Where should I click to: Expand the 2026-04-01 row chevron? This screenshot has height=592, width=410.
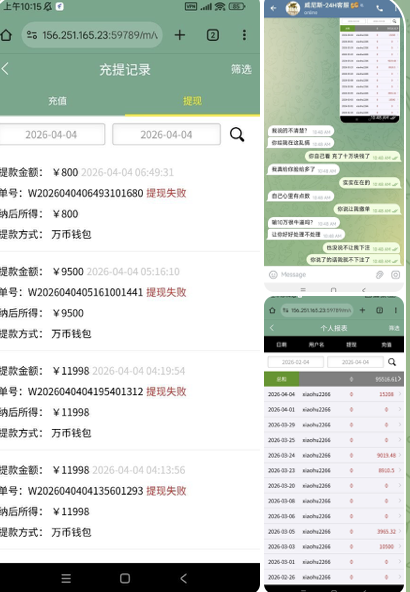click(x=400, y=409)
